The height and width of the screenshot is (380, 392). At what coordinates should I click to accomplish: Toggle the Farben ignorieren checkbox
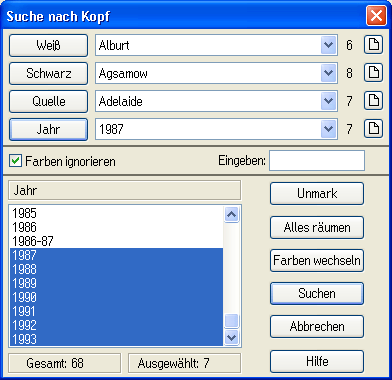(x=15, y=161)
